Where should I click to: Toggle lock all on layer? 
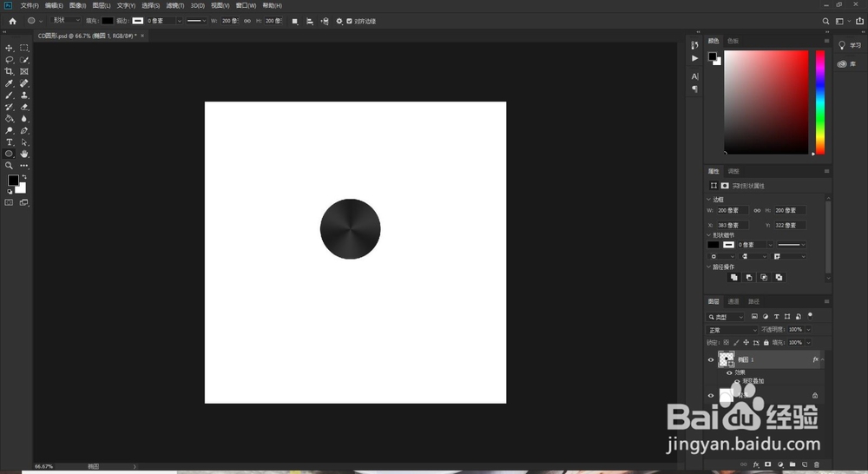click(766, 343)
